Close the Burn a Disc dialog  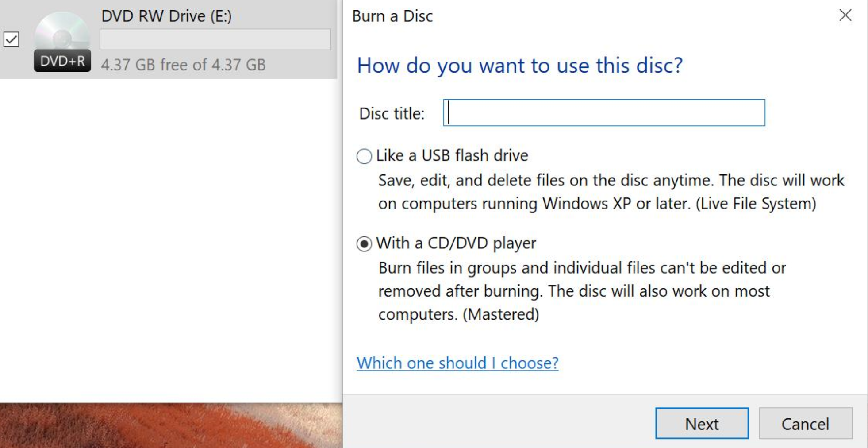pos(845,15)
